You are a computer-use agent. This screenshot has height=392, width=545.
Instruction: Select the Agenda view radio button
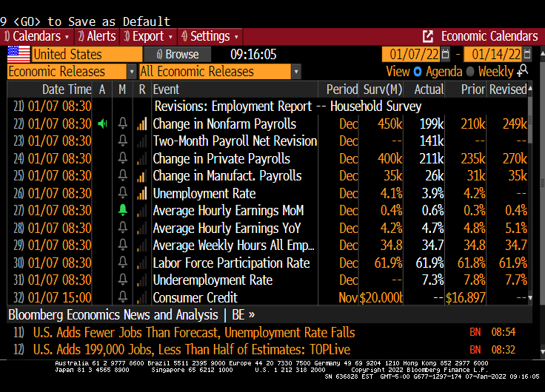pyautogui.click(x=418, y=72)
